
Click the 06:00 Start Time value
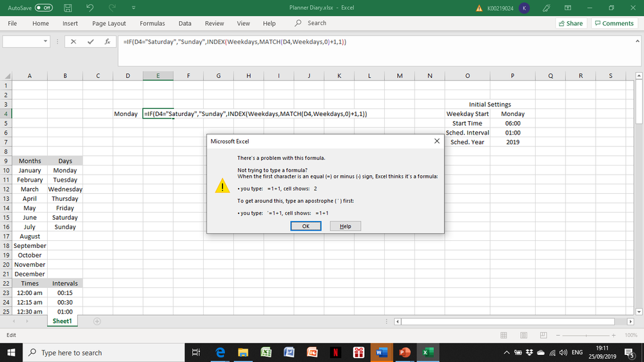512,123
